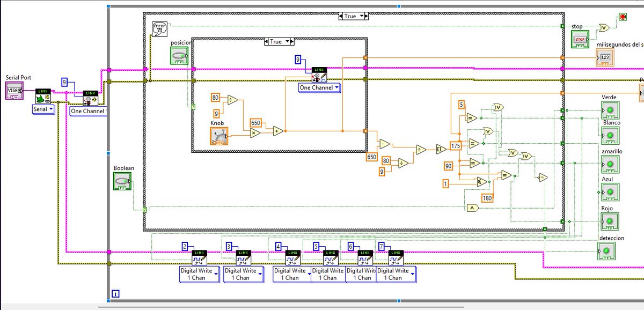This screenshot has width=644, height=310.
Task: Select the amarillo LED indicator
Action: 610,164
